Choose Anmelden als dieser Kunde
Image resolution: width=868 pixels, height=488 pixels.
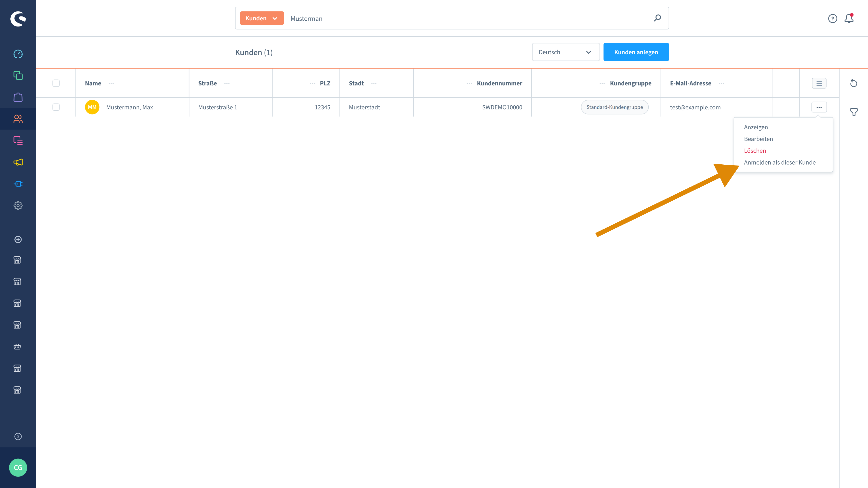(x=780, y=162)
